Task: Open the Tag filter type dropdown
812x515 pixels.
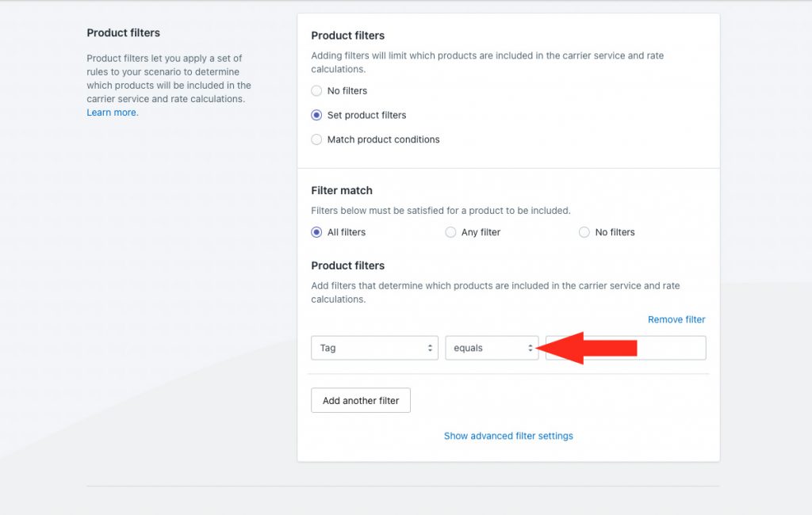Action: click(x=374, y=348)
